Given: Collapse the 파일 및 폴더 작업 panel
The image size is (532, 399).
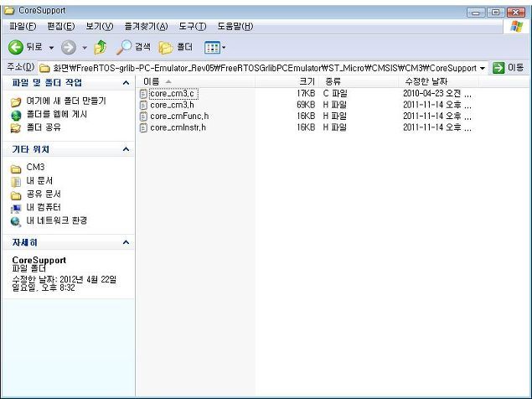Looking at the screenshot, I should click(126, 82).
